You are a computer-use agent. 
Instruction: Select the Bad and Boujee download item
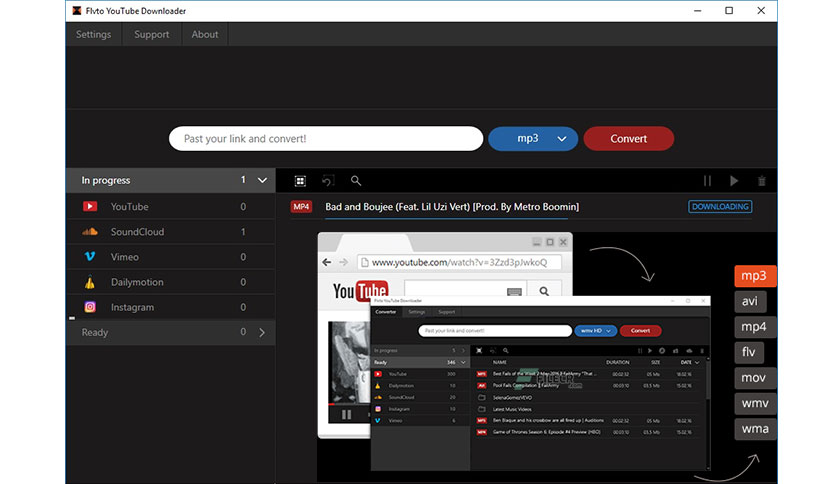tap(451, 207)
